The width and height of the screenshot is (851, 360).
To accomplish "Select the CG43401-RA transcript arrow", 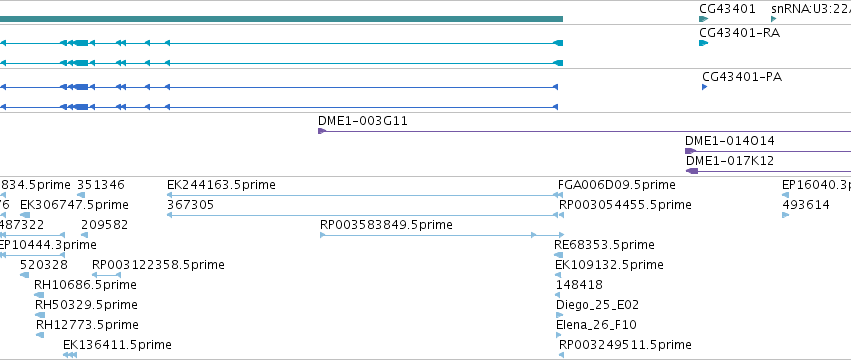I will pos(704,43).
